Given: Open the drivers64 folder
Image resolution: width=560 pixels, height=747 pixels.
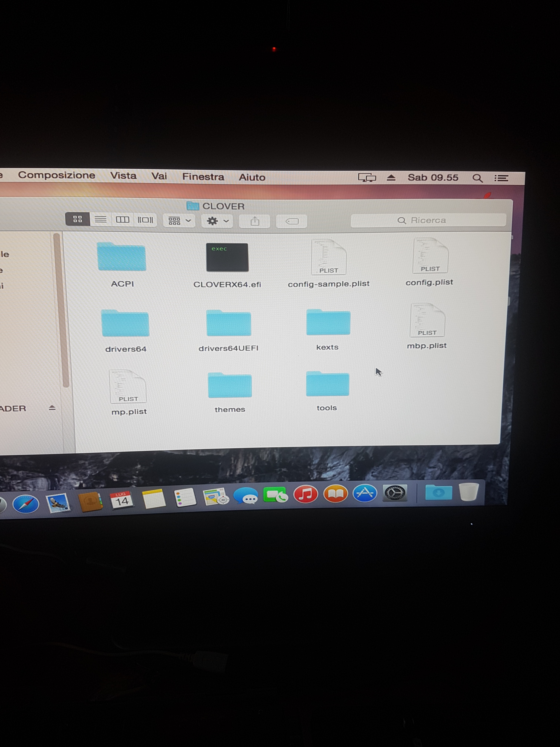Looking at the screenshot, I should 125,323.
